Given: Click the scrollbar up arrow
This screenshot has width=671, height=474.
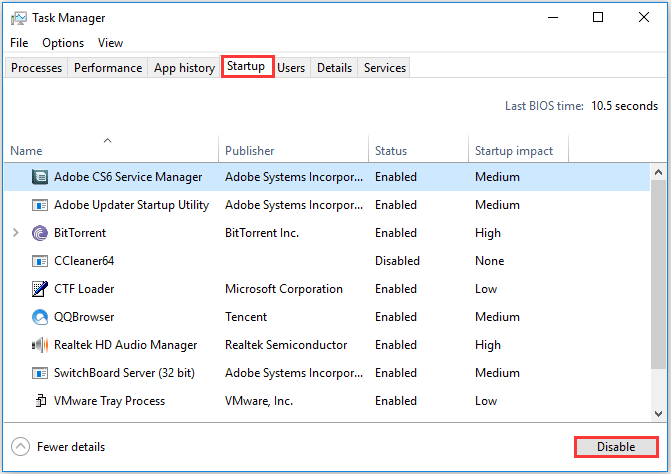Looking at the screenshot, I should coord(658,172).
